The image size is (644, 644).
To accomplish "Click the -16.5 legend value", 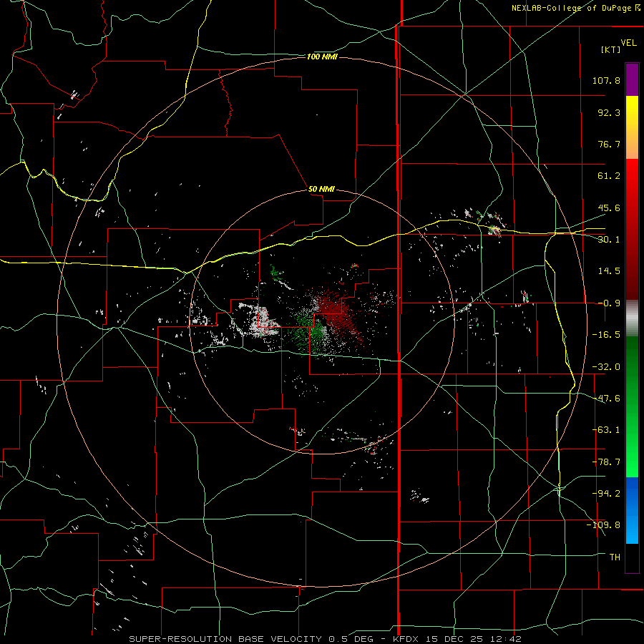I will click(606, 335).
